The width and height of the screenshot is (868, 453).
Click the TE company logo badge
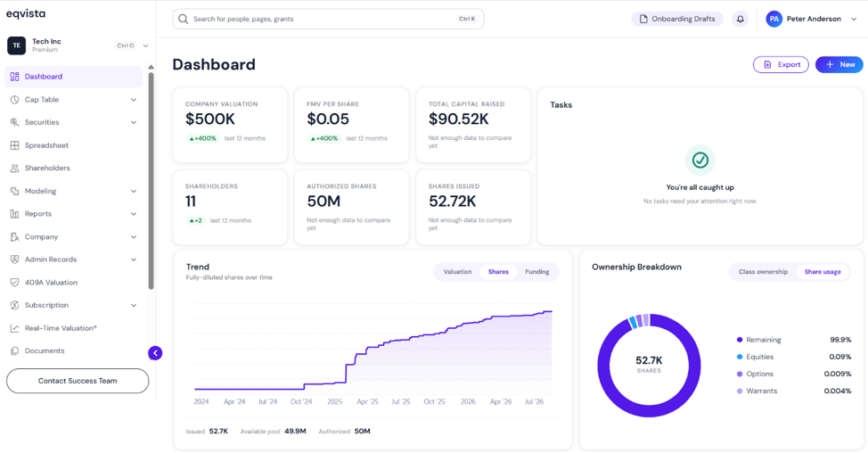17,45
